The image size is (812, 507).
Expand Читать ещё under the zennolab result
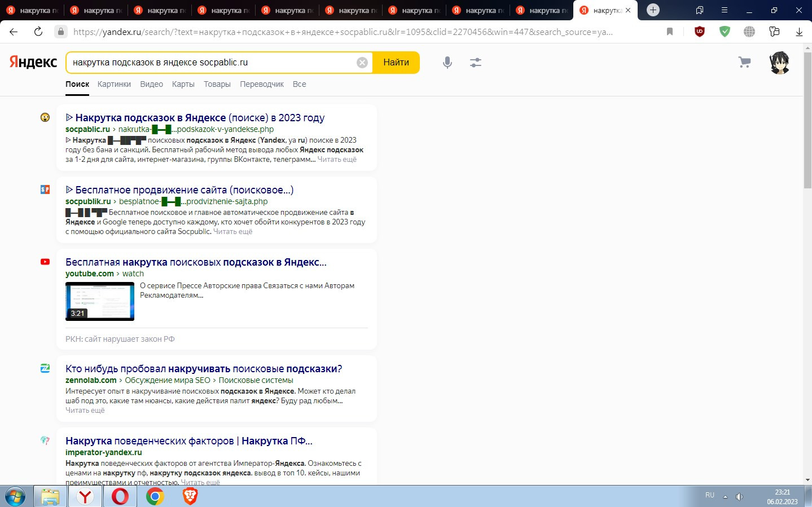85,411
